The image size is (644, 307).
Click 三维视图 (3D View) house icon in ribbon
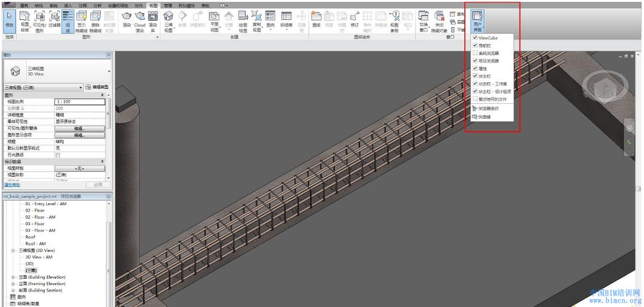168,21
